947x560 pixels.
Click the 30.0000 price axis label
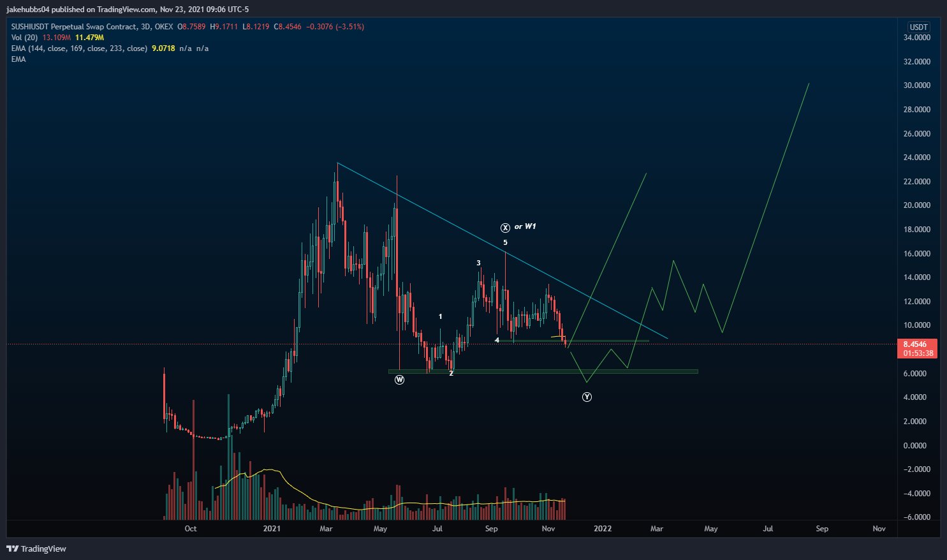click(x=917, y=85)
